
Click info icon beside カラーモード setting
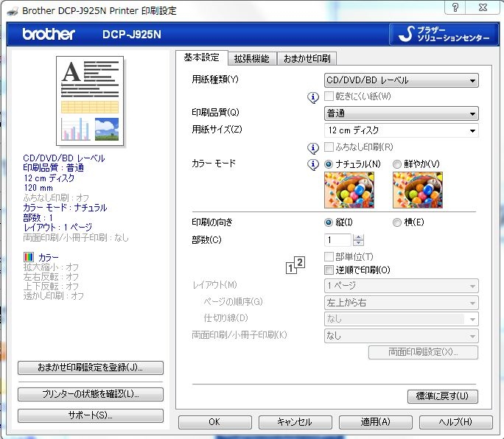click(313, 164)
